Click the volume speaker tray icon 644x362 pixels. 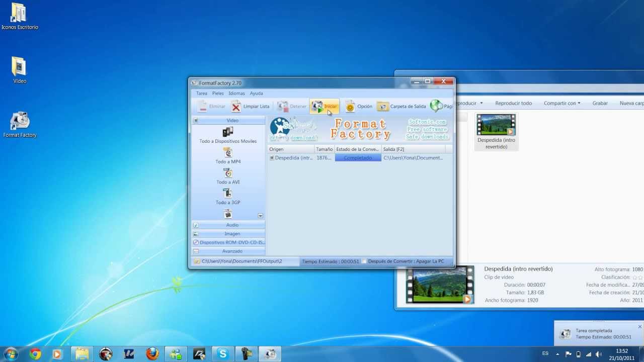[x=598, y=354]
